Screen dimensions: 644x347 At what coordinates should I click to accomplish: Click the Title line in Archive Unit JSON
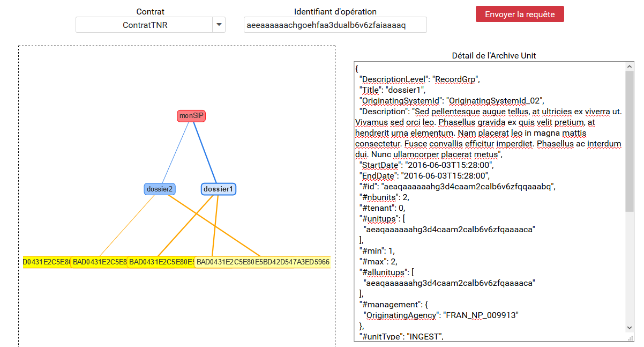pyautogui.click(x=392, y=90)
